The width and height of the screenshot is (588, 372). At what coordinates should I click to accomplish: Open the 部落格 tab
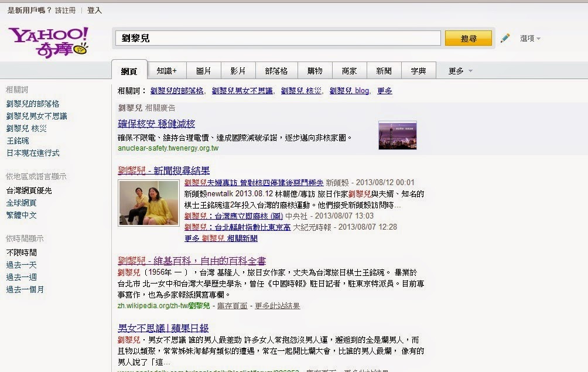[x=276, y=70]
